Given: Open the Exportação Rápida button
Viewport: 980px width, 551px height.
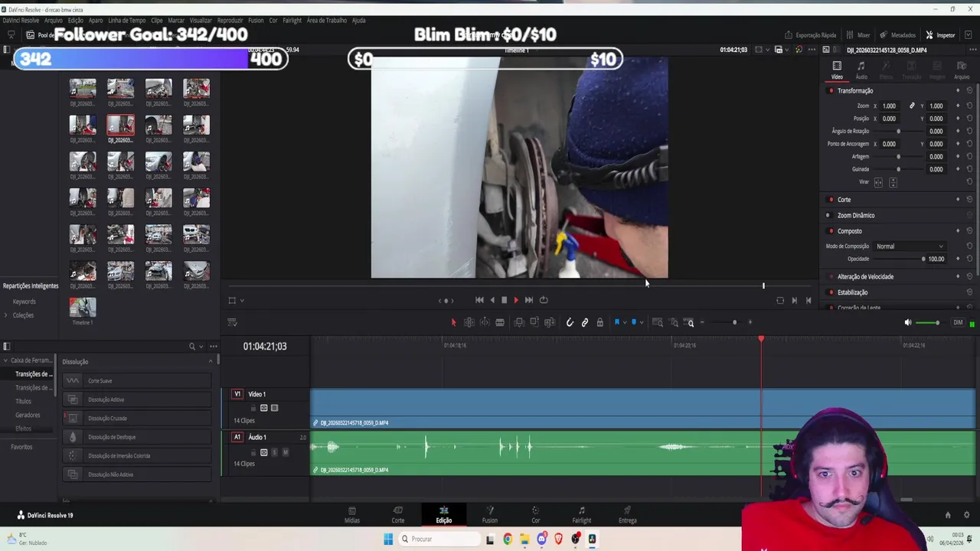Looking at the screenshot, I should 810,35.
